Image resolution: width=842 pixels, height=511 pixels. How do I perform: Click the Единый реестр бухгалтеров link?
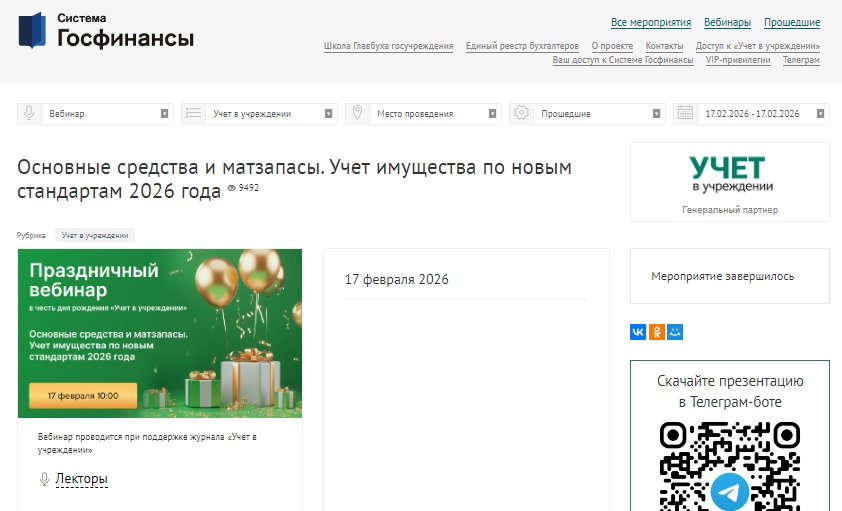point(522,46)
